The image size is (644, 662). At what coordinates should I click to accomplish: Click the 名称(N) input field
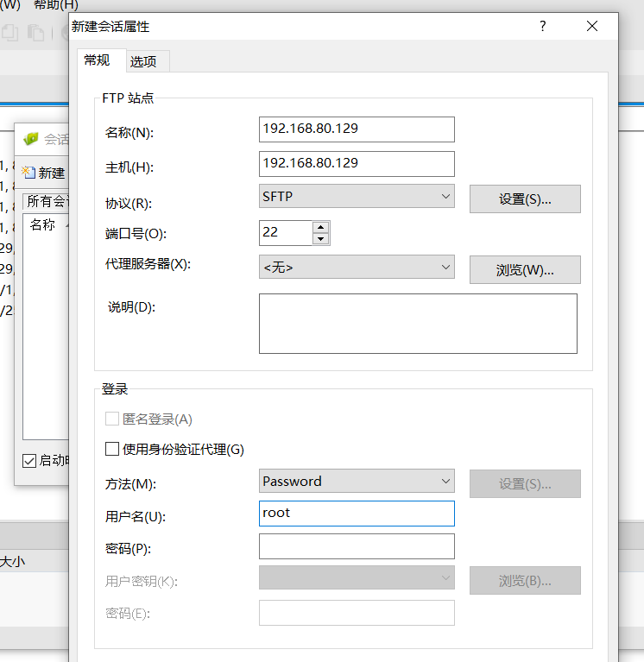tap(357, 129)
